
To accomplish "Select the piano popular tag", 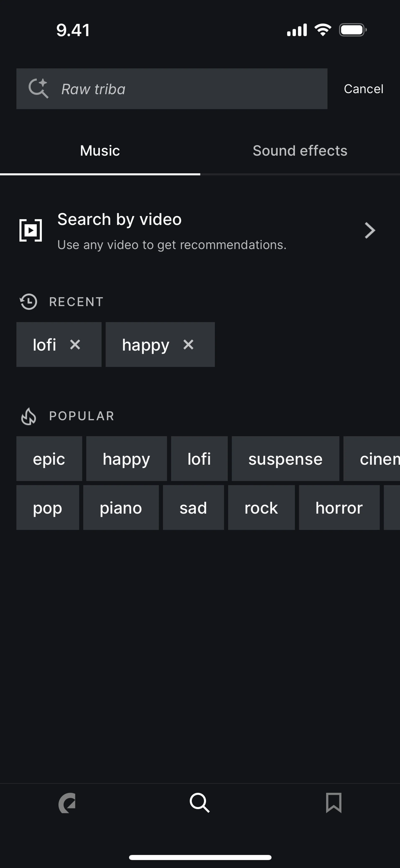I will pyautogui.click(x=121, y=508).
